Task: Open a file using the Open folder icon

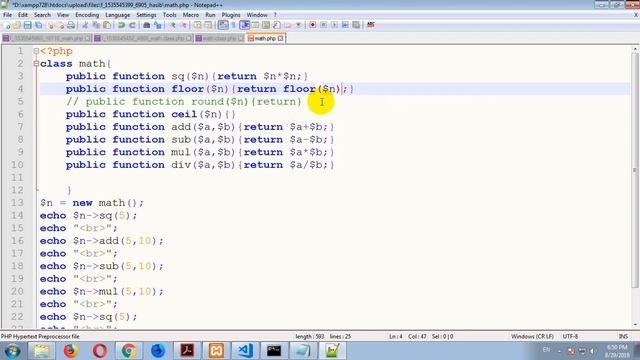Action: pyautogui.click(x=16, y=25)
